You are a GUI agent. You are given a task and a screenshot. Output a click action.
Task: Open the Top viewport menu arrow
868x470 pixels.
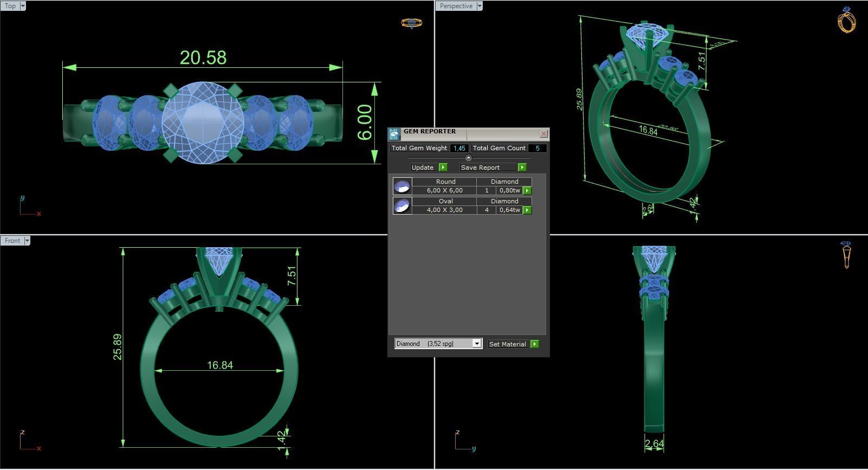coord(22,6)
